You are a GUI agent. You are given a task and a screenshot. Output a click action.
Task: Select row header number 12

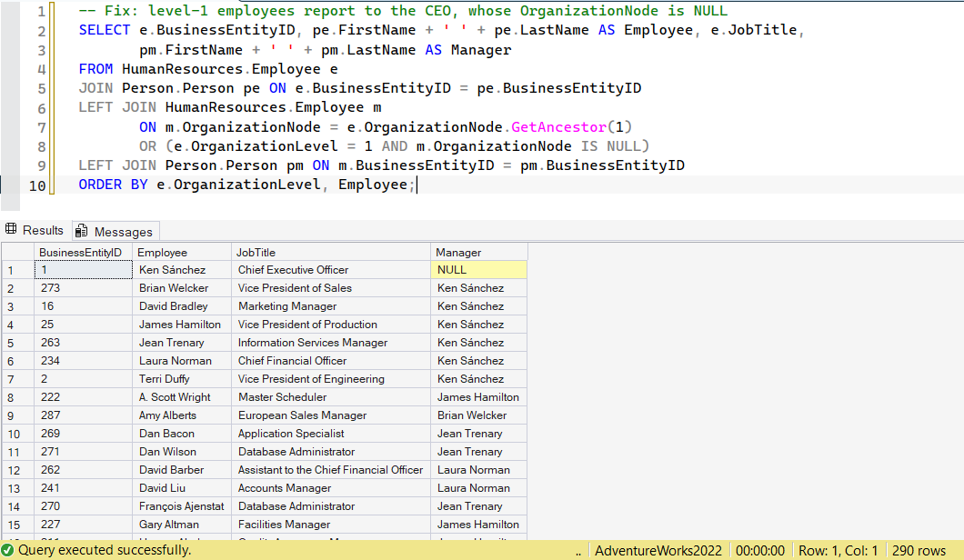(17, 470)
